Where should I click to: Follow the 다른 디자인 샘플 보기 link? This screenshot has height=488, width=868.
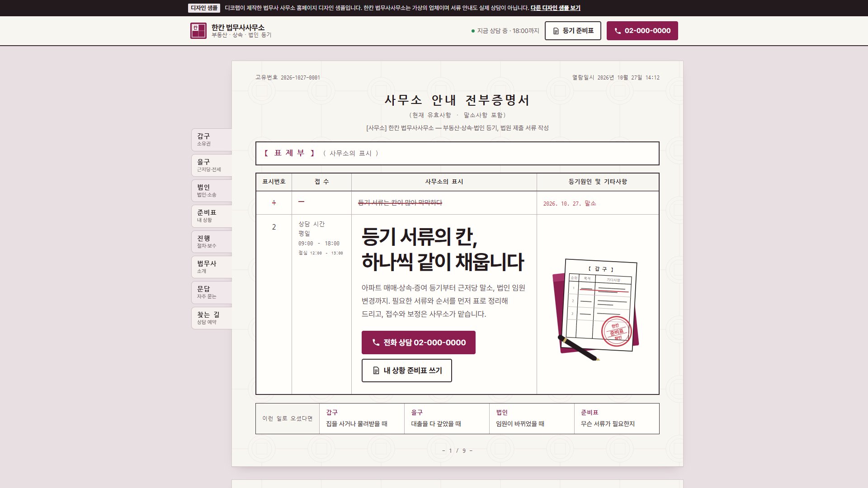click(555, 8)
